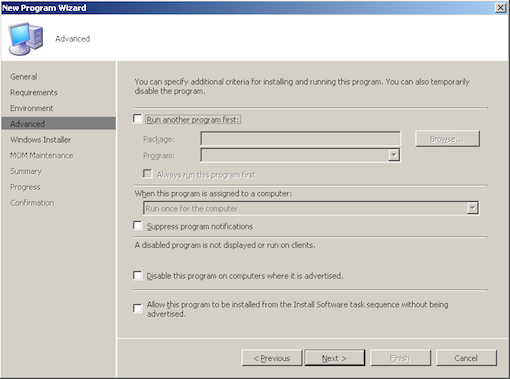
Task: Open the Program dropdown list
Action: click(394, 155)
